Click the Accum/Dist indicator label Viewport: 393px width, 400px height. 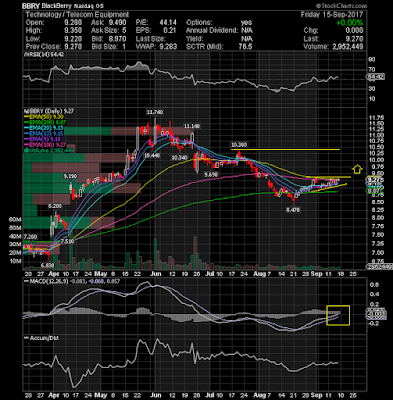tap(42, 338)
